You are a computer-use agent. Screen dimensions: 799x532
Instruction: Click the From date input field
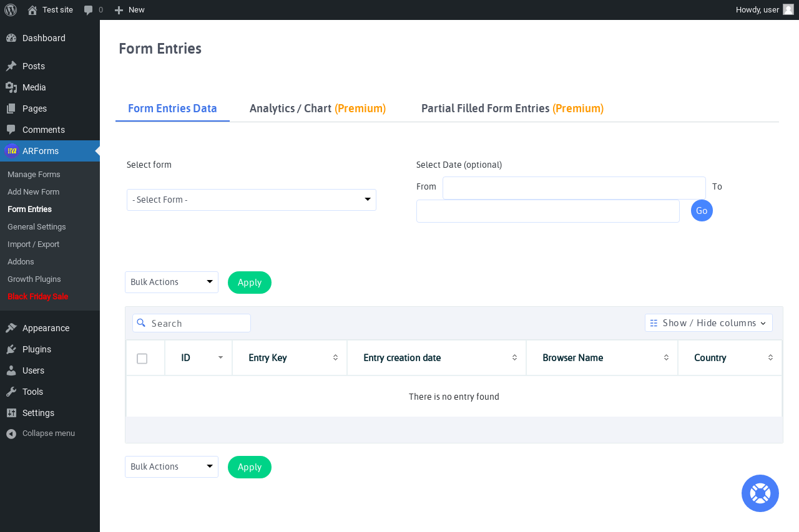point(574,188)
